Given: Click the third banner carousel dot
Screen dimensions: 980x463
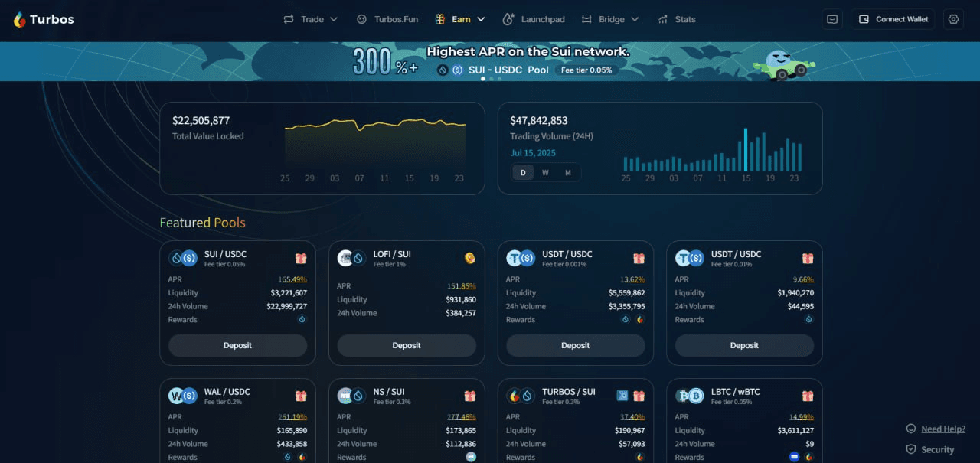Looking at the screenshot, I should [x=499, y=78].
